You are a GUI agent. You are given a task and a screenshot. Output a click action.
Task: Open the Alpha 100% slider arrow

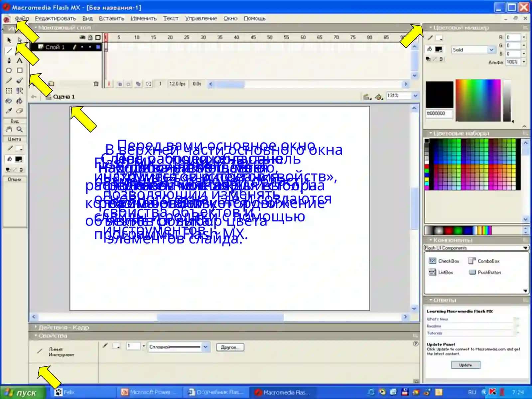click(524, 62)
